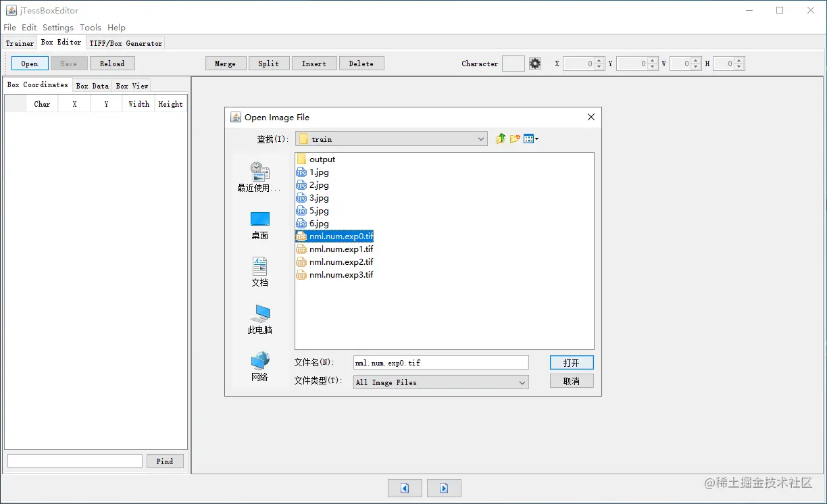Click the Merge button
The image size is (827, 504).
(226, 64)
